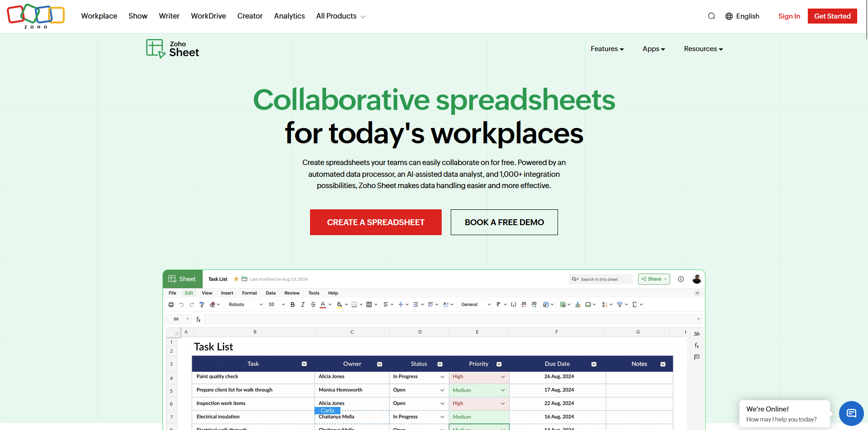This screenshot has width=868, height=430.
Task: Expand the All Products menu
Action: point(340,16)
